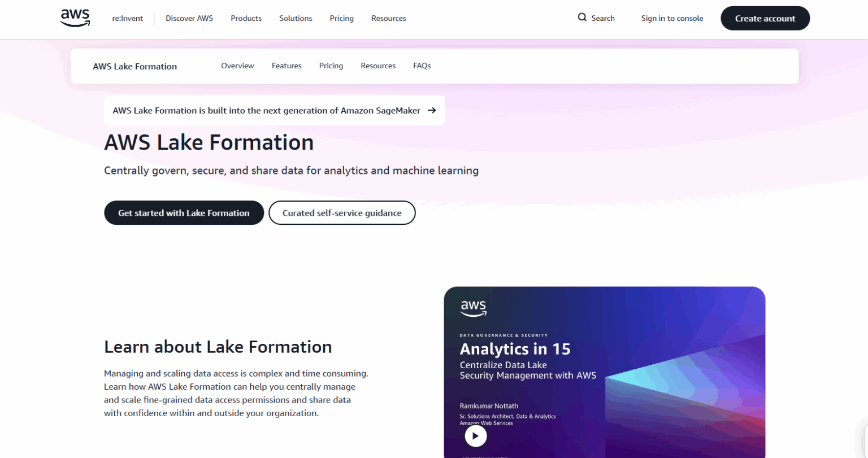Switch to the Pricing tab in product nav

pyautogui.click(x=331, y=66)
